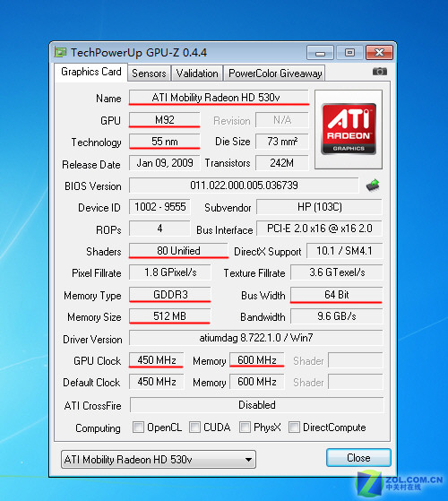Click the Revision value N/A

(x=282, y=120)
